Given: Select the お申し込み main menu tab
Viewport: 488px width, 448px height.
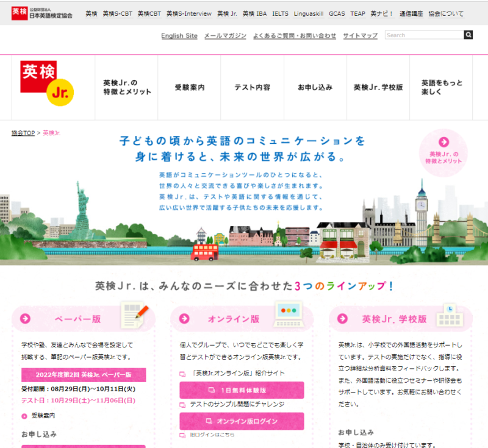Looking at the screenshot, I should tap(315, 87).
